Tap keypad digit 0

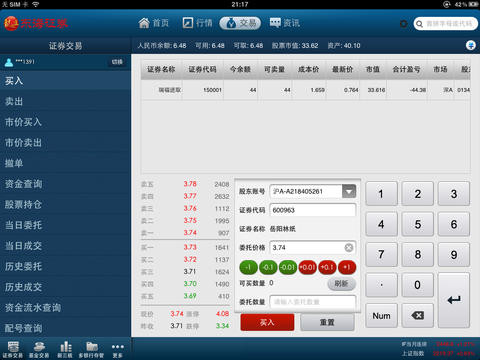click(x=417, y=285)
